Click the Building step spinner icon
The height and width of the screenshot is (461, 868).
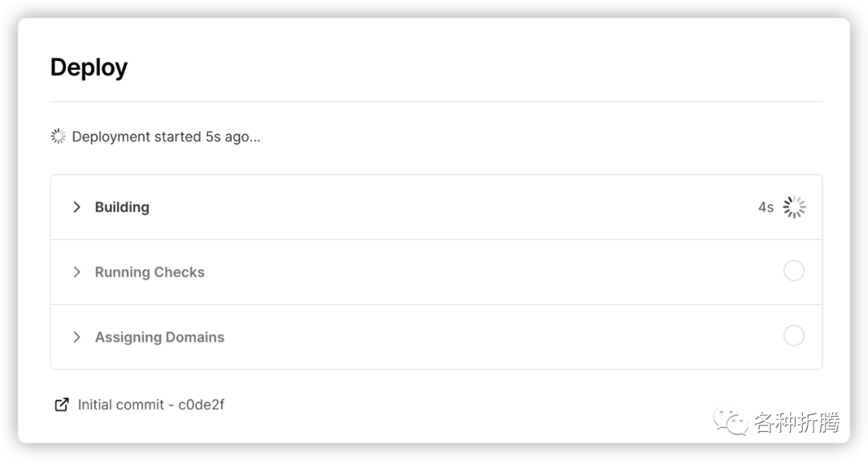[x=794, y=207]
